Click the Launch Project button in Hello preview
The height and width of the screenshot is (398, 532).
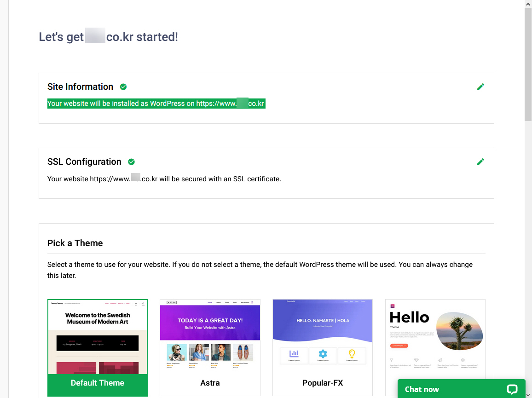point(399,346)
